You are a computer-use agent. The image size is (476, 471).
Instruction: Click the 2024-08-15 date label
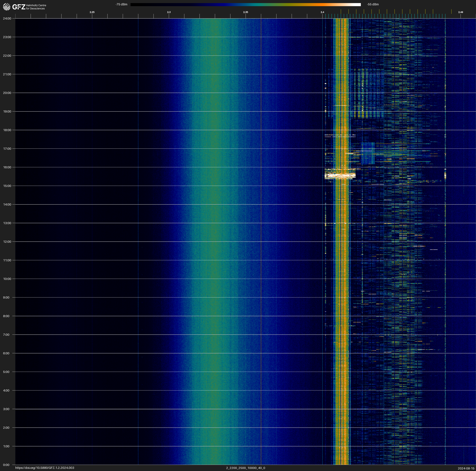click(466, 468)
